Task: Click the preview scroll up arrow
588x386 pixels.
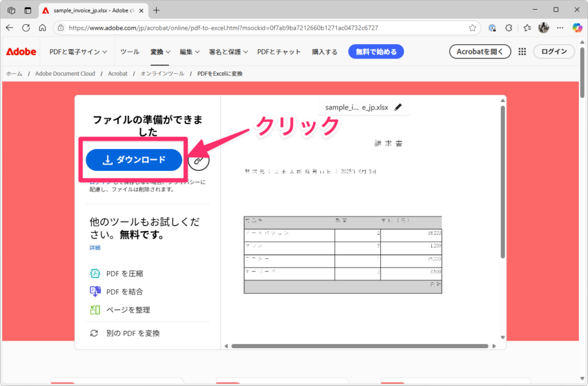Action: [503, 100]
